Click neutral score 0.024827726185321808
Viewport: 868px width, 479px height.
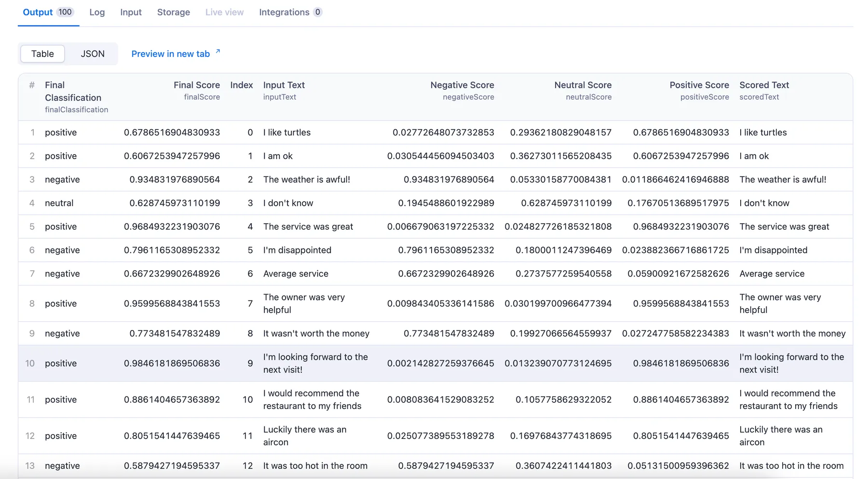coord(558,227)
